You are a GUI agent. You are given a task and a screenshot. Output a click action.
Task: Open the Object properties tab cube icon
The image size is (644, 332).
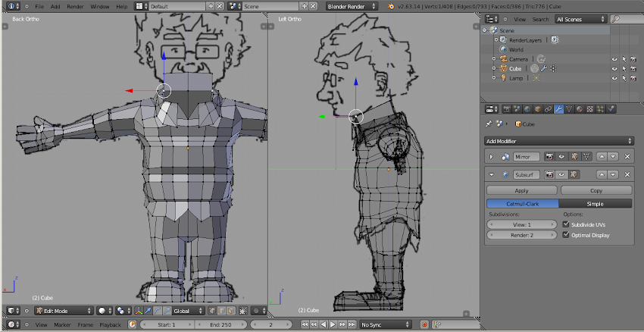click(x=538, y=109)
